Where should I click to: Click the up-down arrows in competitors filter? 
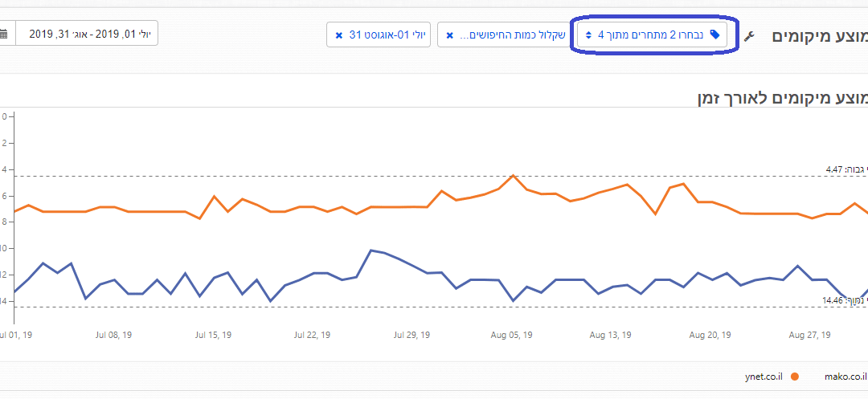588,35
